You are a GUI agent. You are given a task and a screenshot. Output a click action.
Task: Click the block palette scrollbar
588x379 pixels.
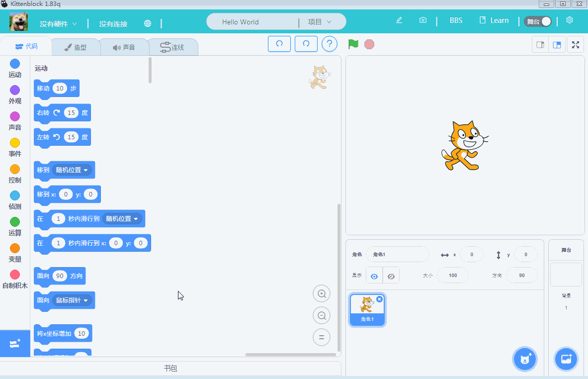[150, 70]
